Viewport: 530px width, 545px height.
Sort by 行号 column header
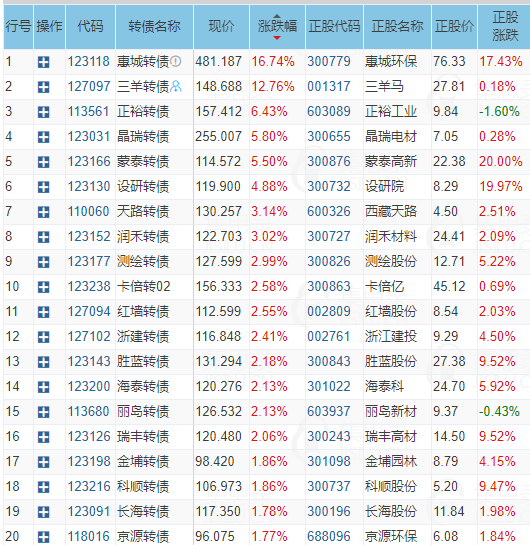coord(18,27)
